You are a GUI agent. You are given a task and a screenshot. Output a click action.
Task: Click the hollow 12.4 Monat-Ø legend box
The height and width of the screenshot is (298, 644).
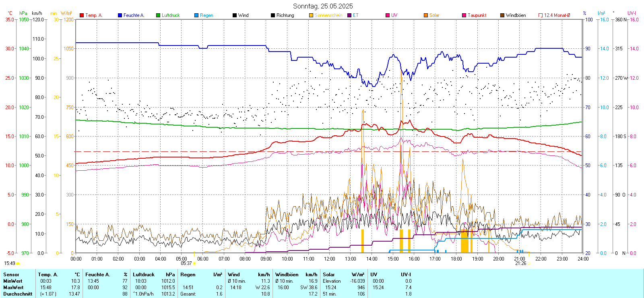pyautogui.click(x=541, y=15)
